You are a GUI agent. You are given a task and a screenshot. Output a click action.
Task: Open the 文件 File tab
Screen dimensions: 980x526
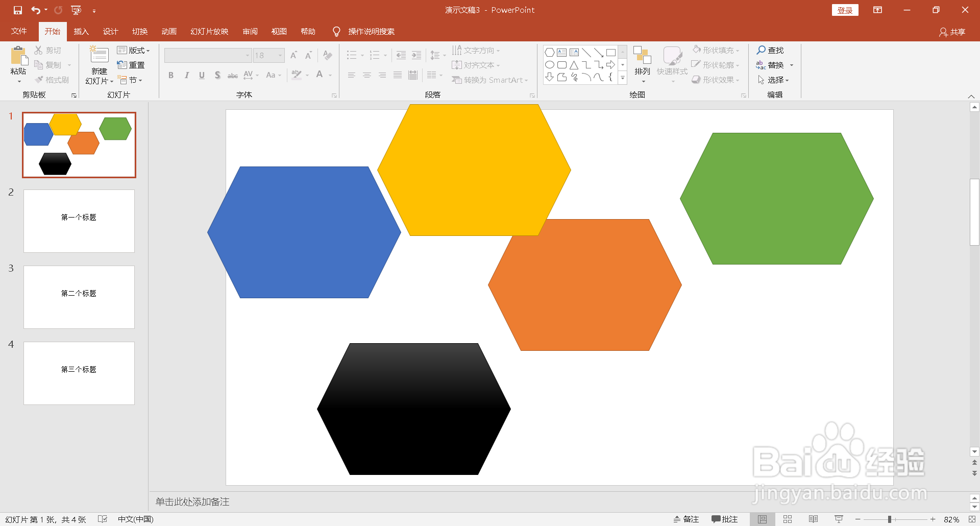point(19,32)
